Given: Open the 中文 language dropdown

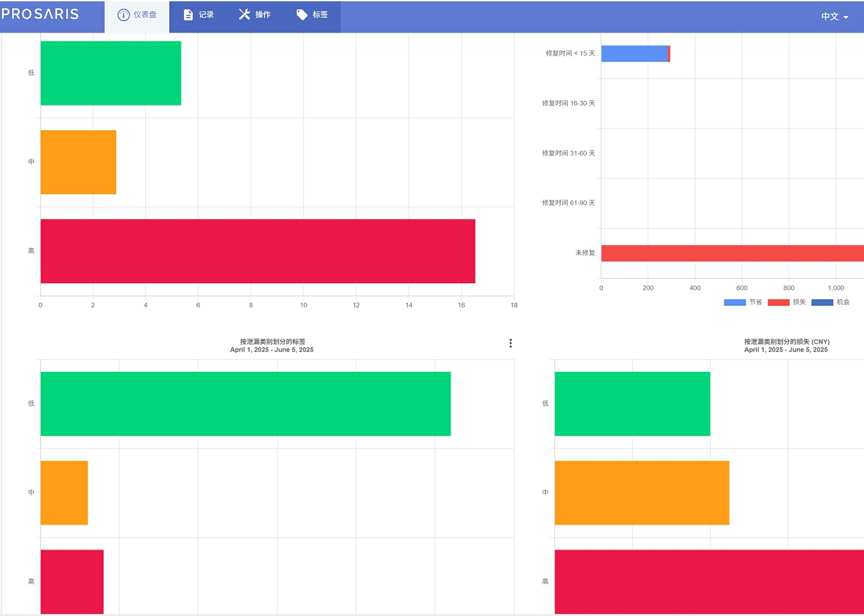Looking at the screenshot, I should [x=835, y=17].
